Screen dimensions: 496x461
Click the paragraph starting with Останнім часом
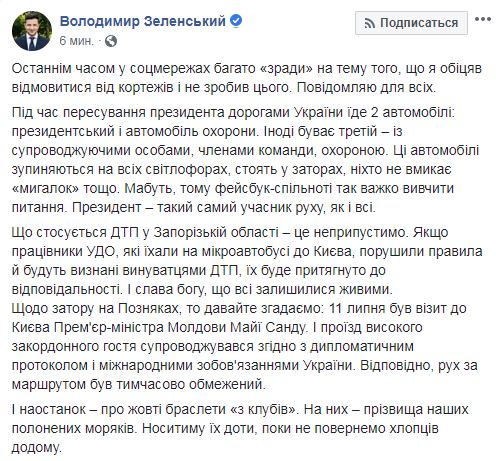tap(247, 78)
